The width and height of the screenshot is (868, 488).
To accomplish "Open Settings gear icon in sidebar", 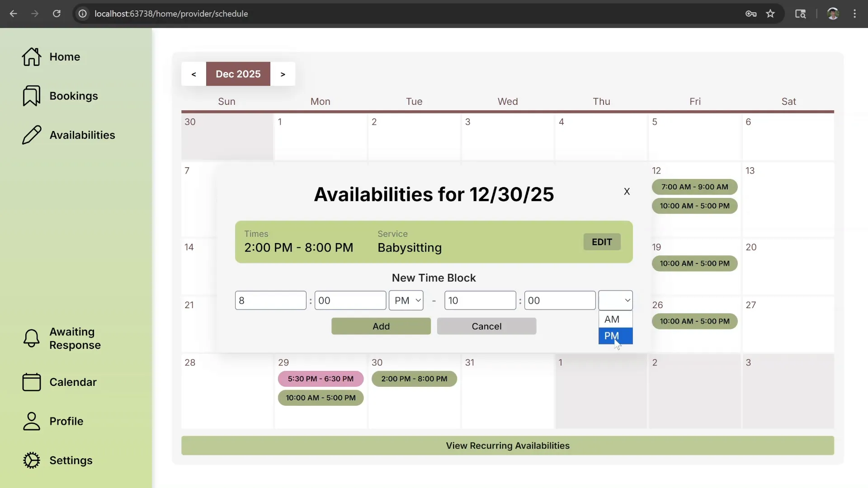I will pos(32,460).
